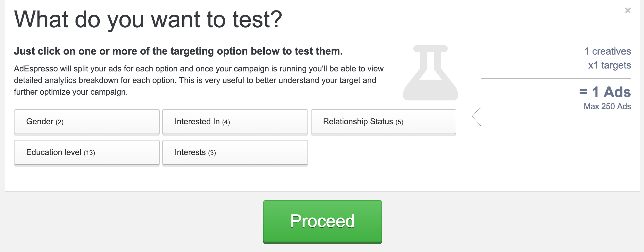
Task: Click the (4) count next to Interested In
Action: (226, 122)
